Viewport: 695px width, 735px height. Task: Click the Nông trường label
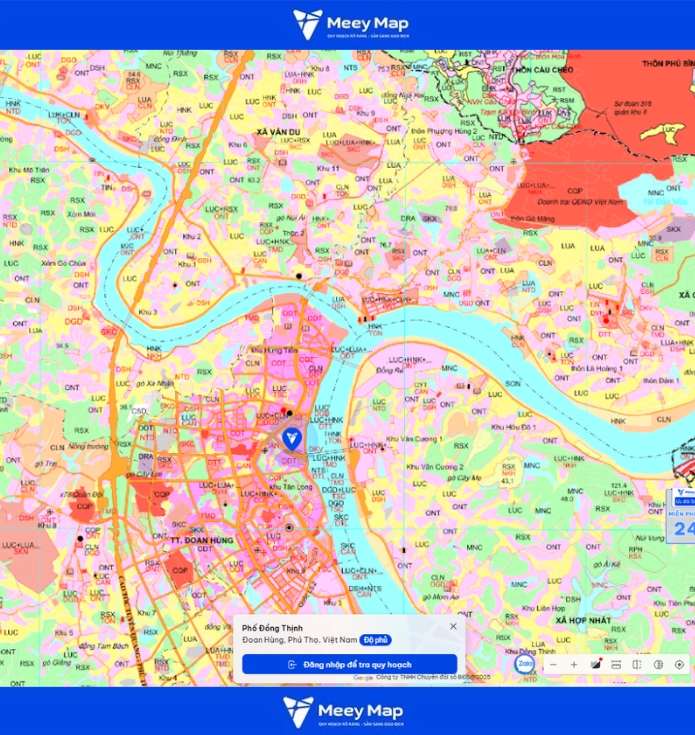[x=88, y=446]
